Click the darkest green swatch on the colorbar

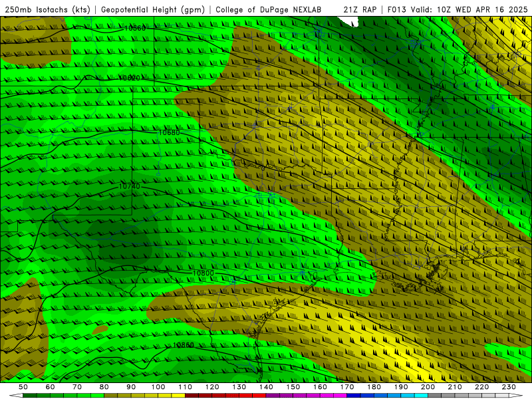(x=30, y=395)
